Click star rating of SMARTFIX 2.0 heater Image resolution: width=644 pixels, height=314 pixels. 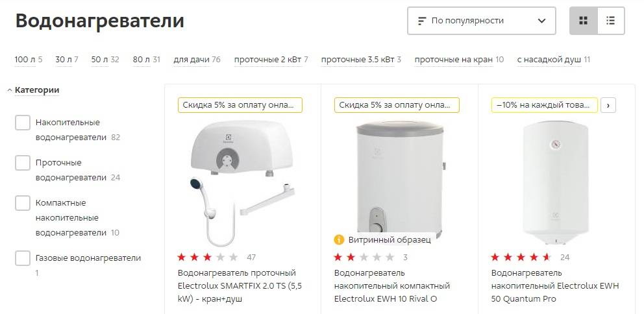coord(208,258)
